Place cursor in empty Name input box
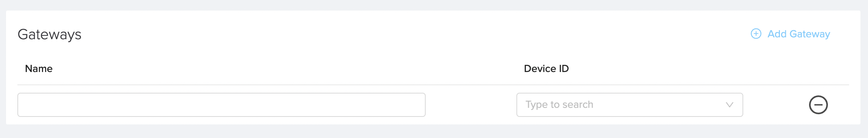Viewport: 868px width, 138px height. pos(222,105)
